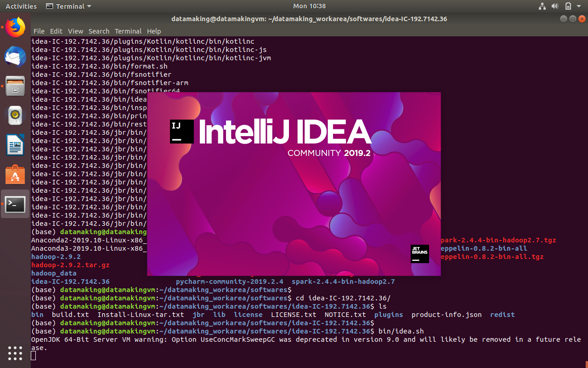The image size is (588, 368).
Task: Click the 'bin/format.sh' path line
Action: click(99, 66)
